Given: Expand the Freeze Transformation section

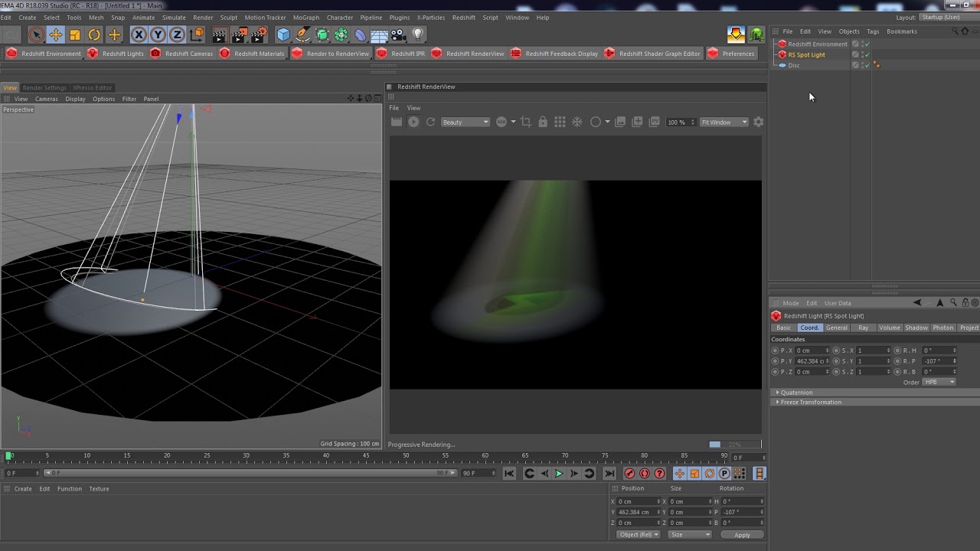Looking at the screenshot, I should pos(810,403).
